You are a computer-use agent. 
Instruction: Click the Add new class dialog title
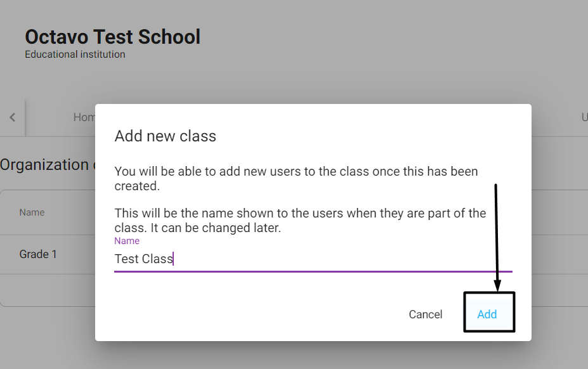(166, 136)
